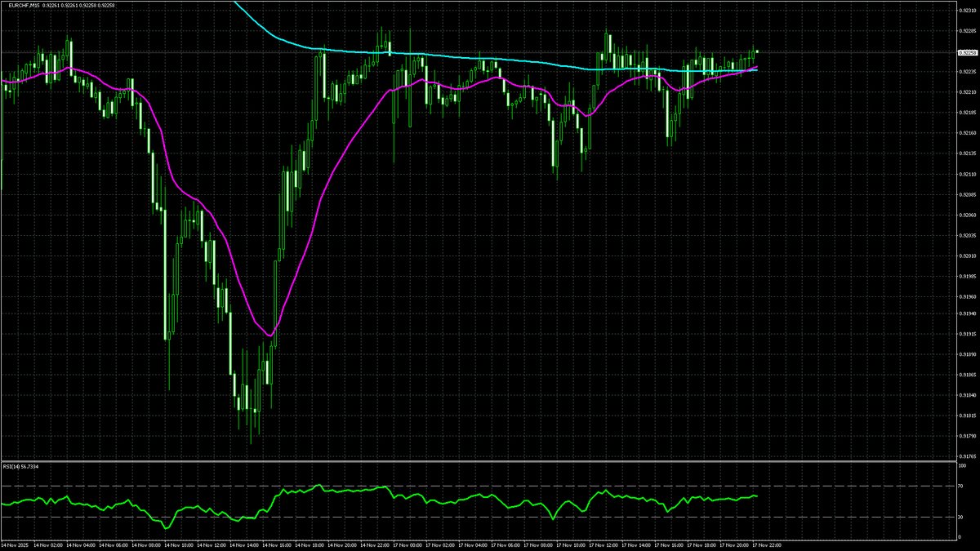Click price scale label 0.91890
Viewport: 980px width, 551px height.
(x=968, y=354)
